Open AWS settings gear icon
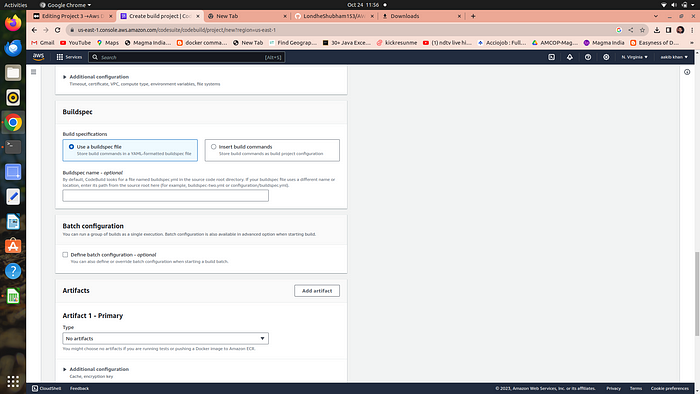 point(606,57)
